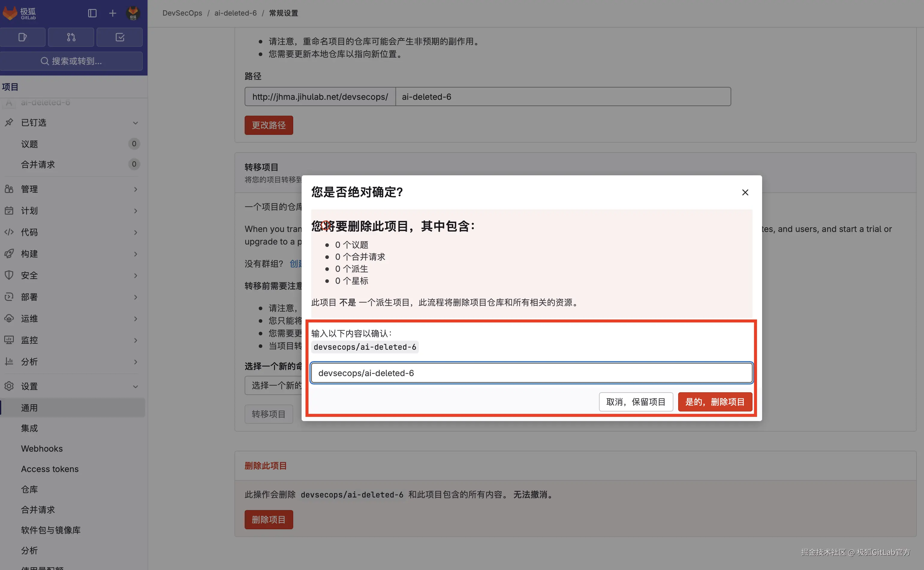The height and width of the screenshot is (570, 924).
Task: Click ai-deleted-6 breadcrumb link
Action: tap(235, 13)
